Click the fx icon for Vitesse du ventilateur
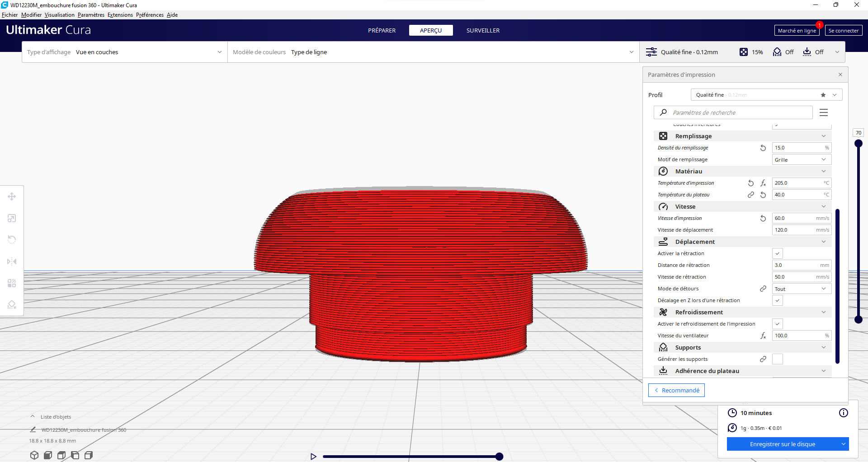This screenshot has height=462, width=868. click(x=763, y=336)
